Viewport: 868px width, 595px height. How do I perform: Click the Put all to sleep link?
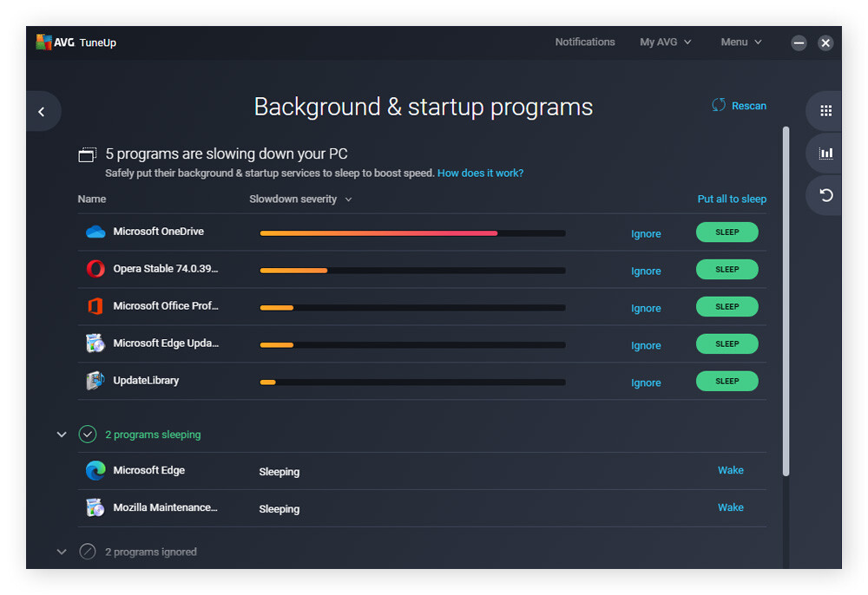click(732, 199)
